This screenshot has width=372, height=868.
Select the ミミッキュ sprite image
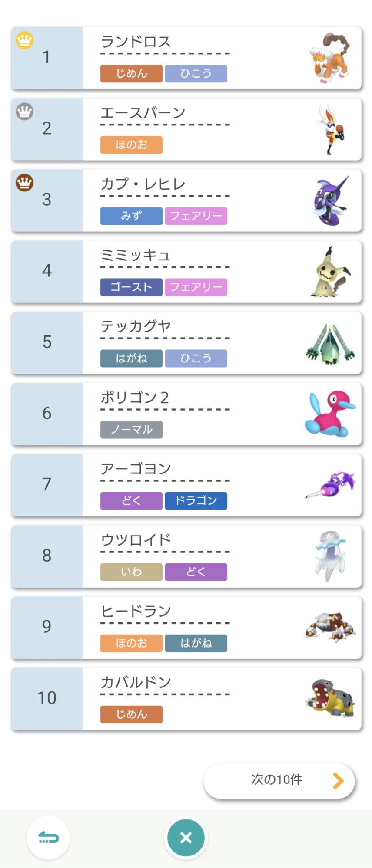tap(330, 272)
